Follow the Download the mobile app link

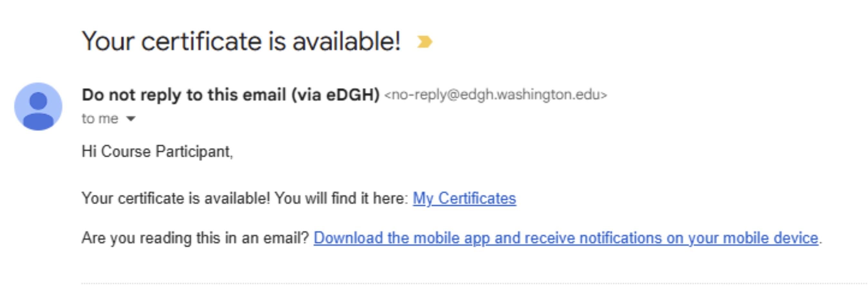click(565, 238)
